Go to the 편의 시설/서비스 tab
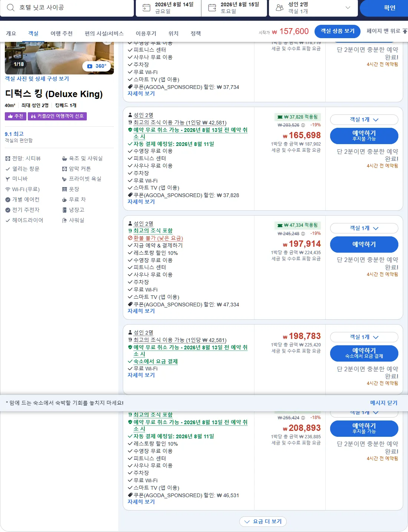Screen dimensions: 408x532 pos(104,33)
